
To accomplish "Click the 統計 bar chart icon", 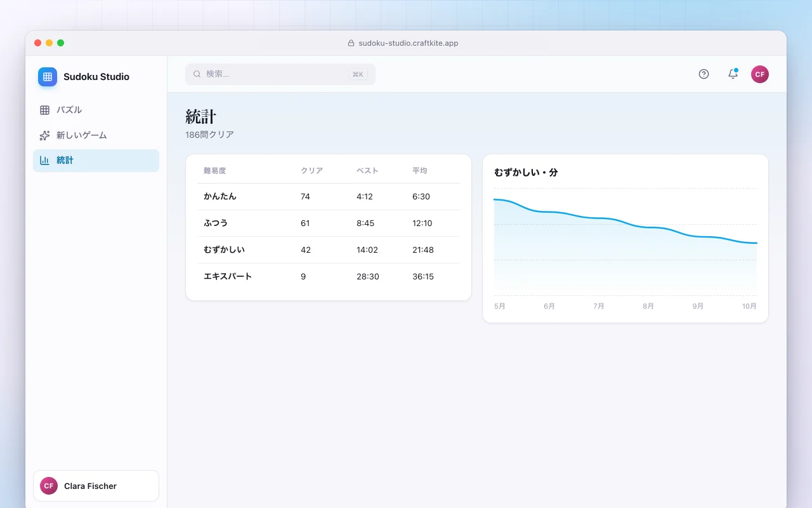I will click(x=44, y=161).
